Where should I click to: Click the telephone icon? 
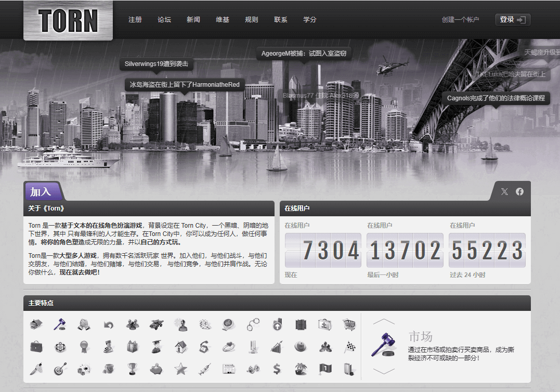(205, 347)
